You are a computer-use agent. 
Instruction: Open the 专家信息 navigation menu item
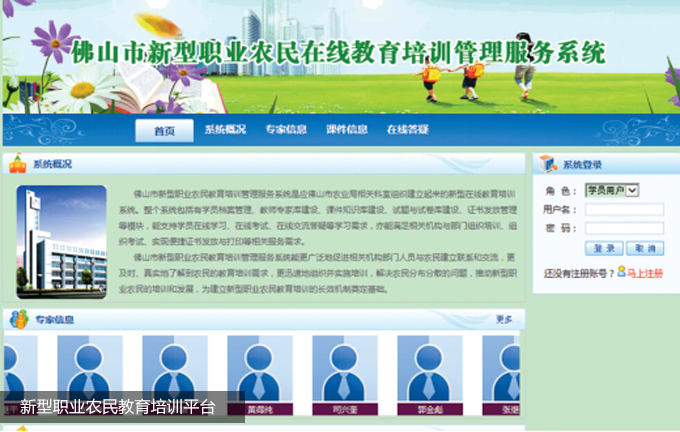pyautogui.click(x=286, y=130)
